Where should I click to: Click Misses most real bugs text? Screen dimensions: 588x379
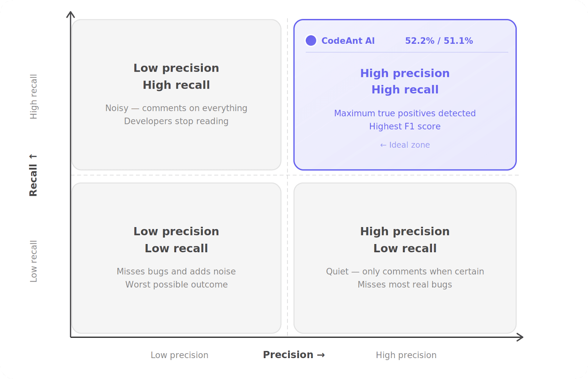click(x=405, y=285)
